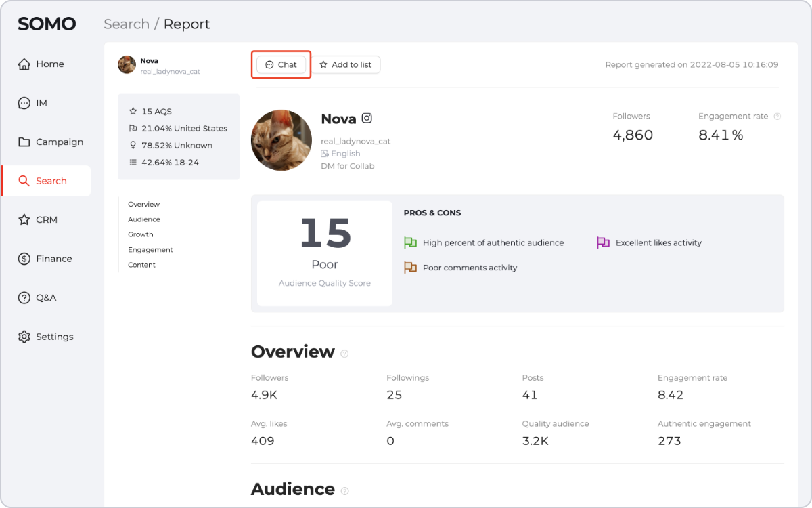812x508 pixels.
Task: Click the SOMO logo
Action: click(x=47, y=24)
